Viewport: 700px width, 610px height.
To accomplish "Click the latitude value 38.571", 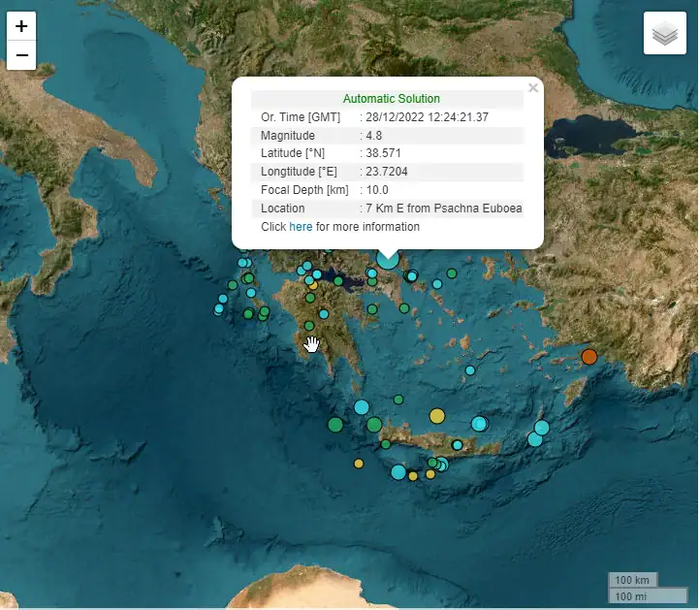I will [x=383, y=153].
